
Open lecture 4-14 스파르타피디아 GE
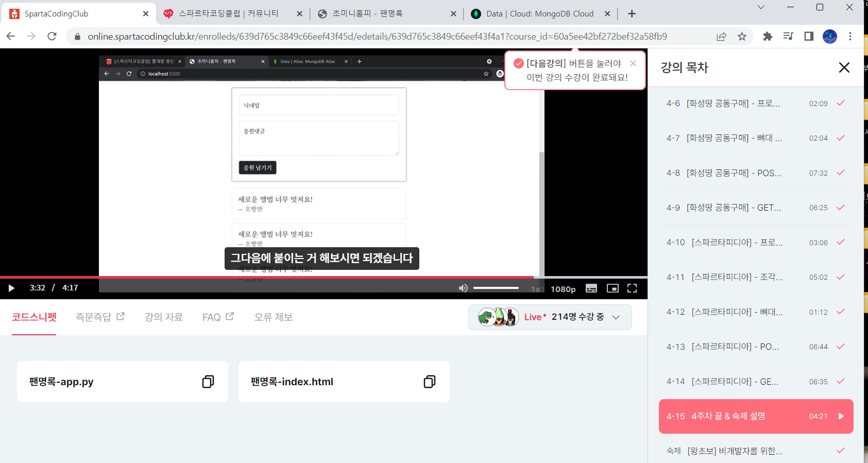[756, 382]
